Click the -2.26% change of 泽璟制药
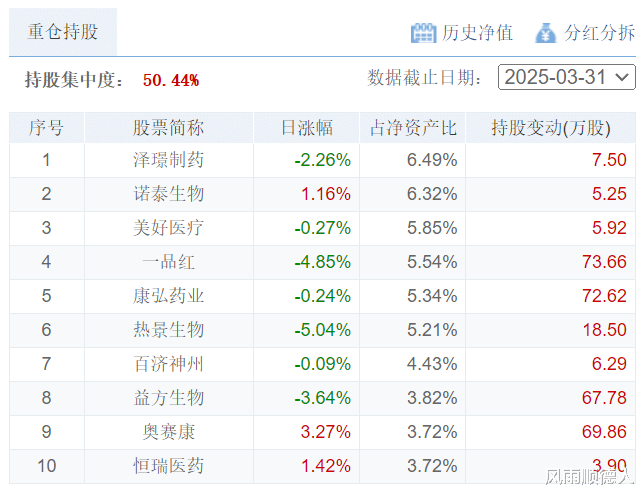Image resolution: width=644 pixels, height=498 pixels. click(x=322, y=160)
